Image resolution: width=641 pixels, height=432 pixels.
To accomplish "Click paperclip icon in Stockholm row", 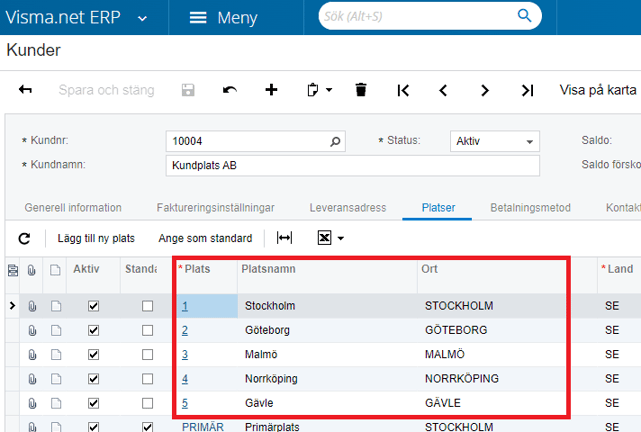I will click(32, 306).
